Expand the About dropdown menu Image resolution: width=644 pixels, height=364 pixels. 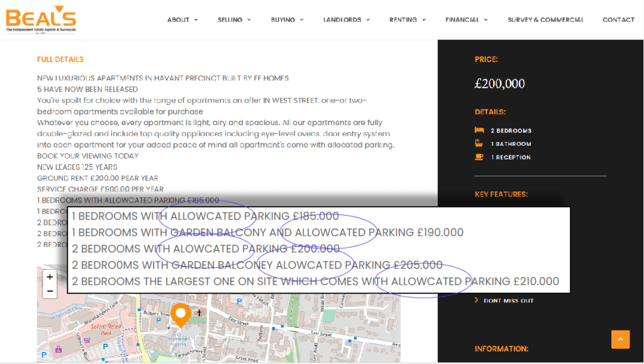pyautogui.click(x=182, y=19)
